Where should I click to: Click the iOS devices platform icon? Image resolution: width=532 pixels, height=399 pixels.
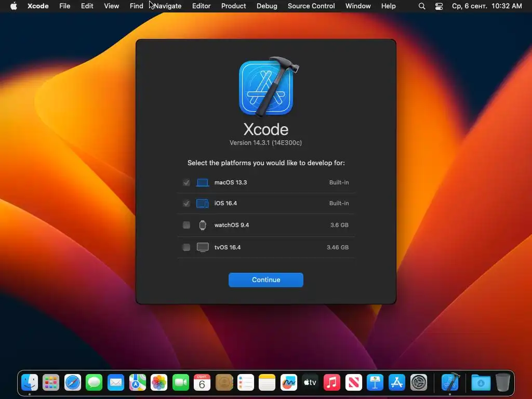tap(203, 203)
